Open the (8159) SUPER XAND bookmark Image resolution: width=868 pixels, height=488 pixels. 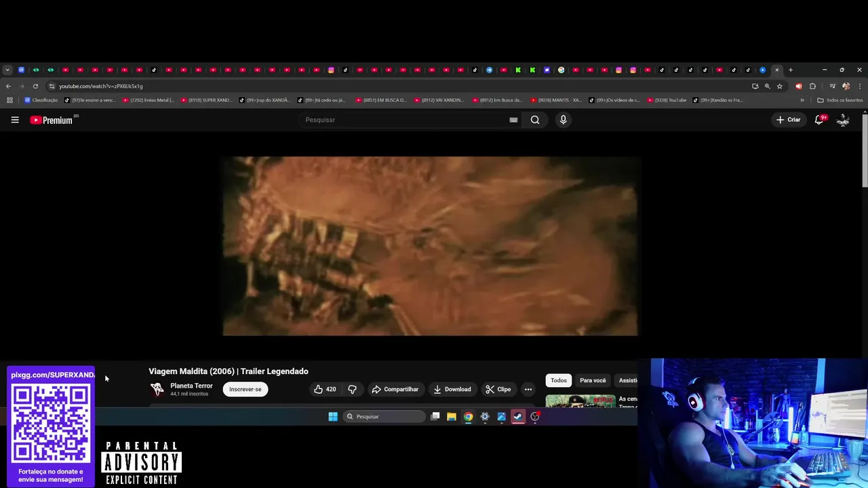[206, 100]
